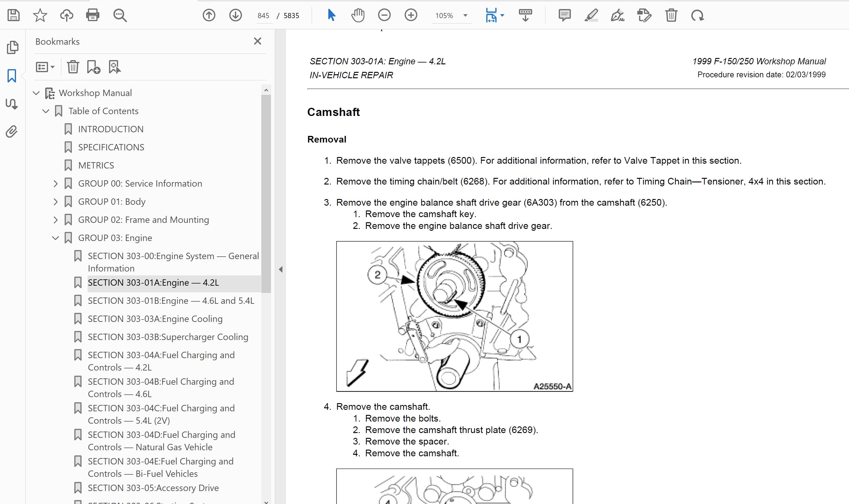Select the Highlight text tool
Image resolution: width=849 pixels, height=504 pixels.
[x=591, y=15]
